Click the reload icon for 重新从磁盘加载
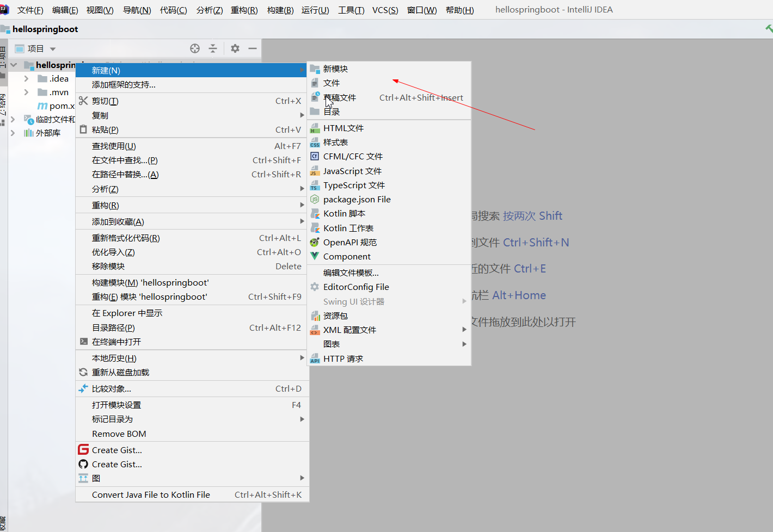The height and width of the screenshot is (532, 773). pyautogui.click(x=83, y=372)
